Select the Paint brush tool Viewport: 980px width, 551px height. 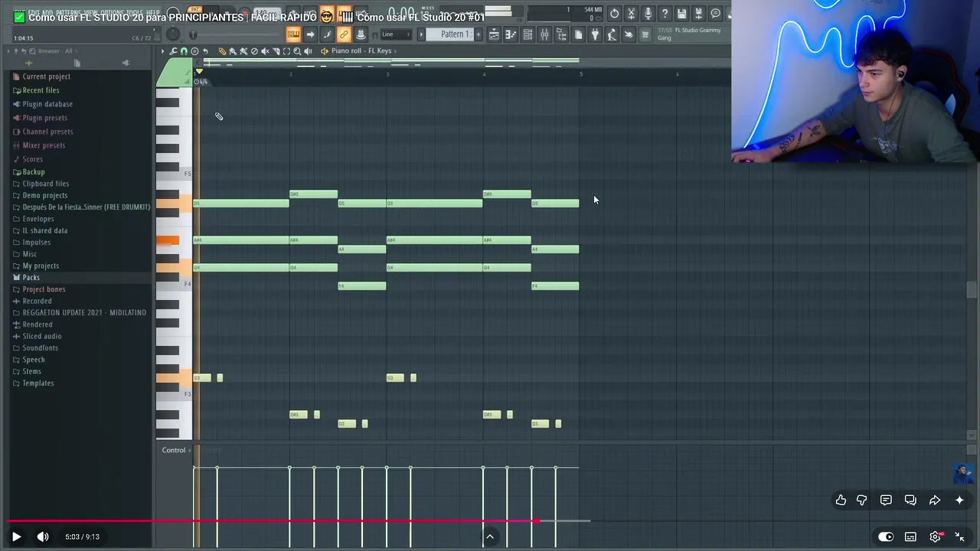click(x=233, y=51)
